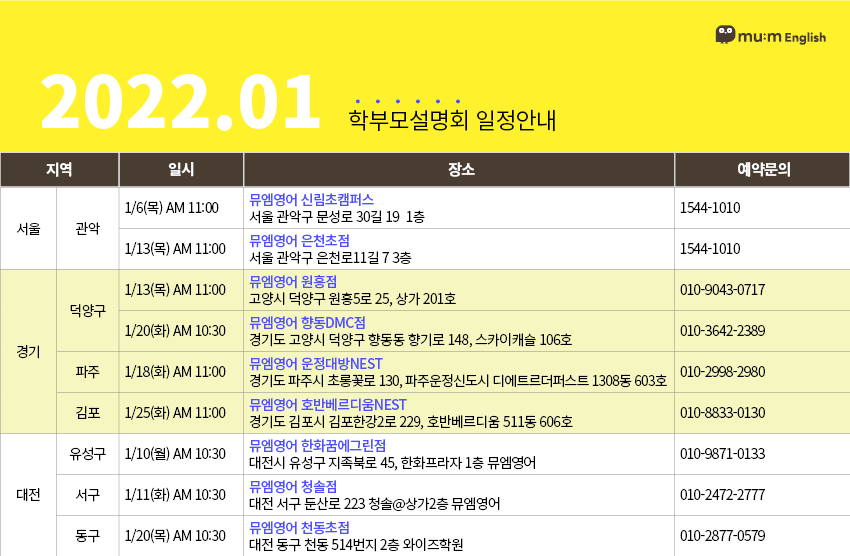Select the 덕양구 district cell
The height and width of the screenshot is (556, 850).
click(88, 311)
